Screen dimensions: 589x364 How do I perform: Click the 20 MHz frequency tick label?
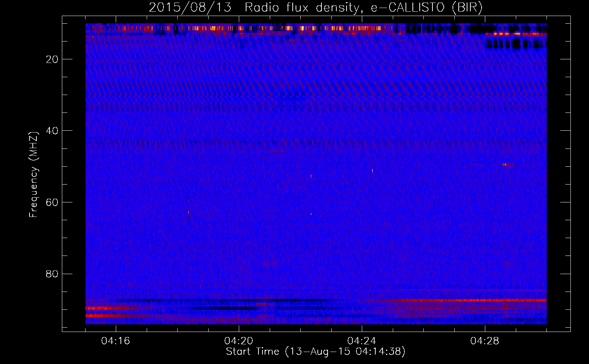click(x=52, y=59)
